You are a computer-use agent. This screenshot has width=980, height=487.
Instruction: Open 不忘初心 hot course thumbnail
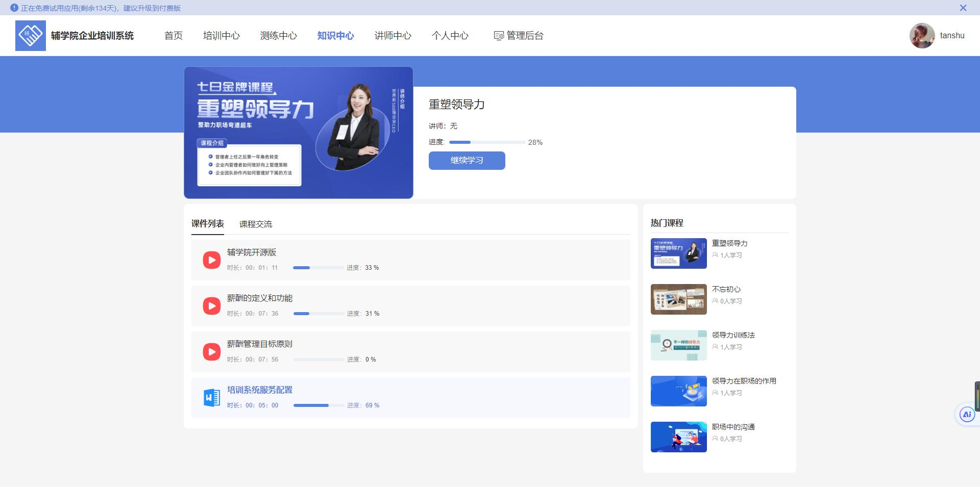point(679,299)
